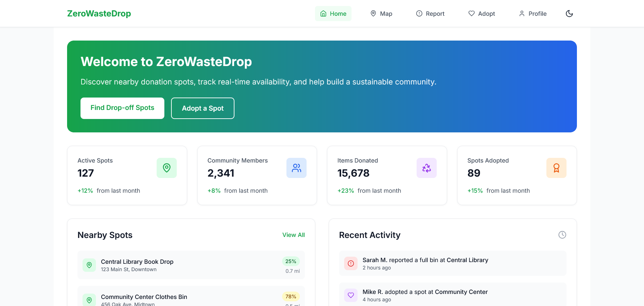Click the 0.7 mi distance label

point(292,271)
